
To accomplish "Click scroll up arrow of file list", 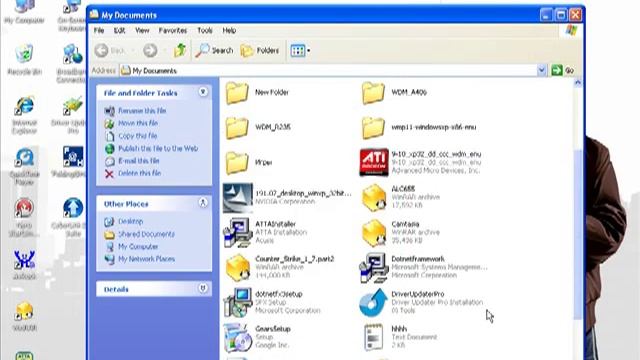I will pyautogui.click(x=578, y=83).
